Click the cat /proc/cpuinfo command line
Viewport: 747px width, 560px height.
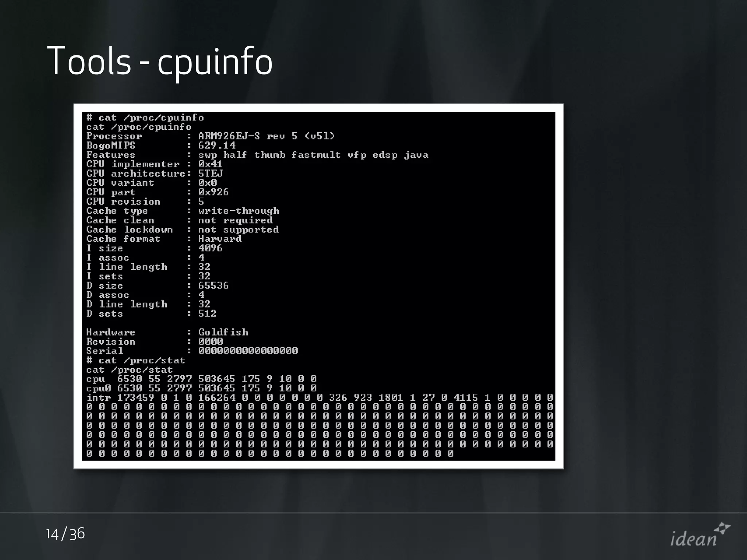coord(145,118)
